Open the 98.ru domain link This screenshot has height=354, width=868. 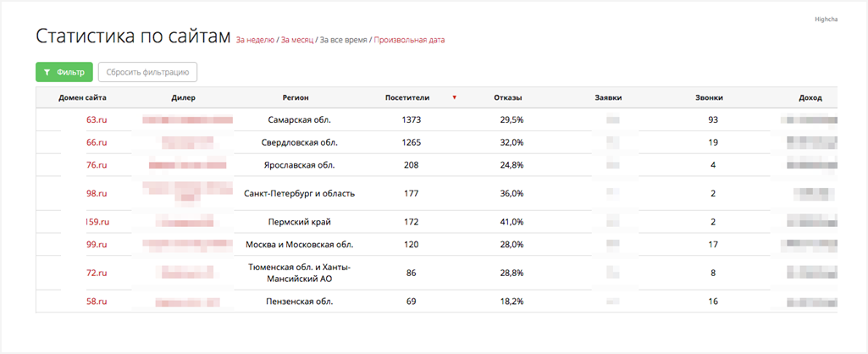pyautogui.click(x=97, y=194)
